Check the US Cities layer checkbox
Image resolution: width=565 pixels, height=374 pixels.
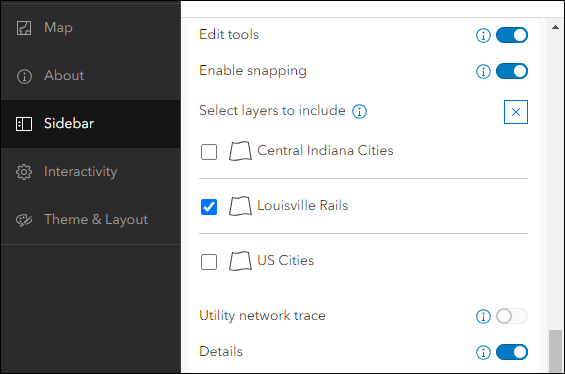click(209, 262)
